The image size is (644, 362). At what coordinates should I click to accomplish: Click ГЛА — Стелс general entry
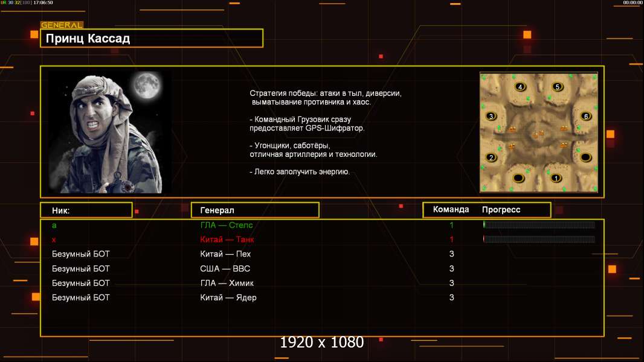(227, 225)
